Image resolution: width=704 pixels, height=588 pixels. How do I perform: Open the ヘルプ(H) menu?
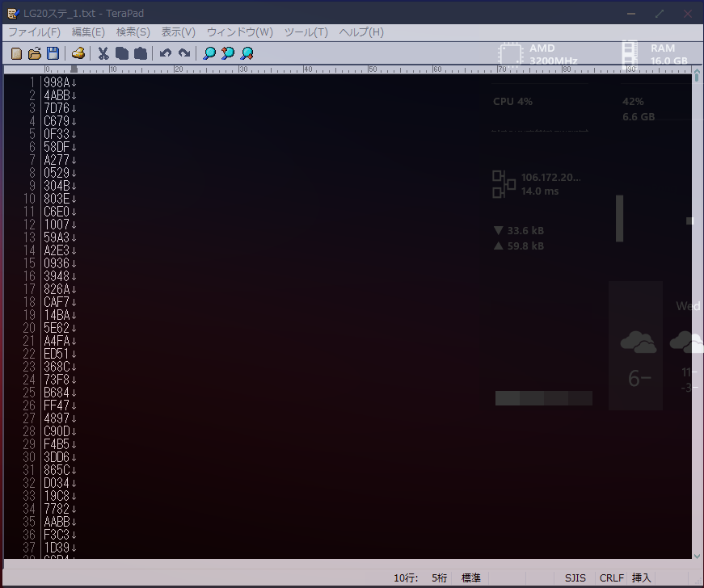pos(361,32)
